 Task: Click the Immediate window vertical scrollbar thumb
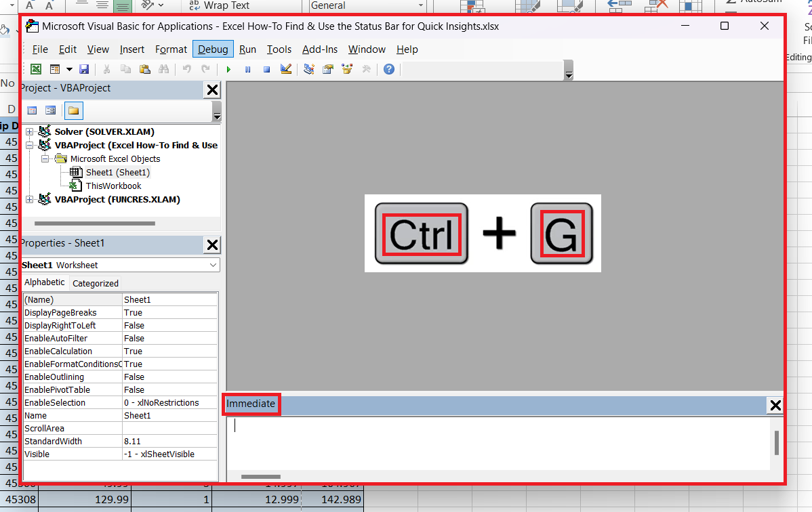tap(776, 443)
